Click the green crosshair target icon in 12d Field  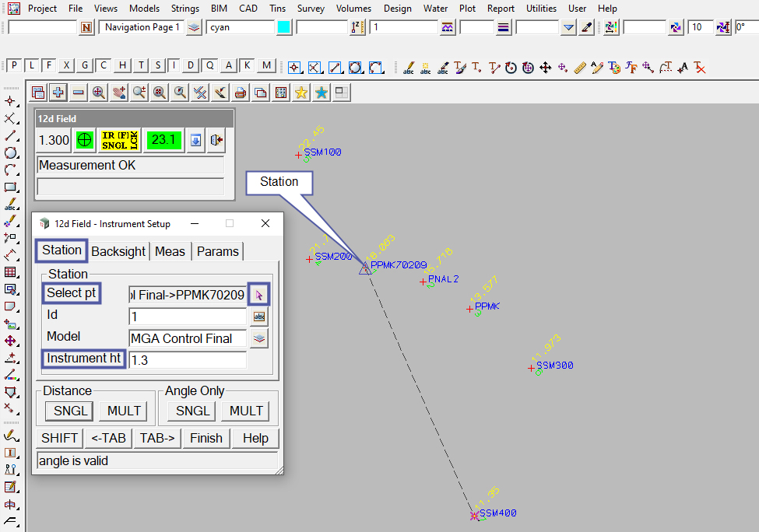click(x=85, y=140)
